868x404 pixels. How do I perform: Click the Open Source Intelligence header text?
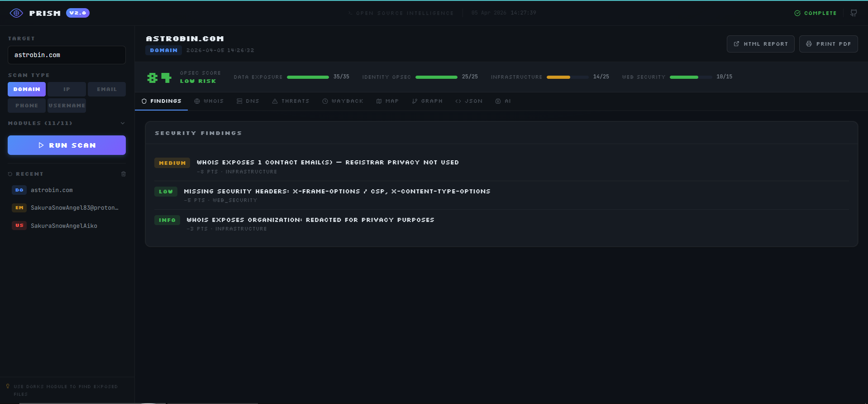tap(405, 13)
